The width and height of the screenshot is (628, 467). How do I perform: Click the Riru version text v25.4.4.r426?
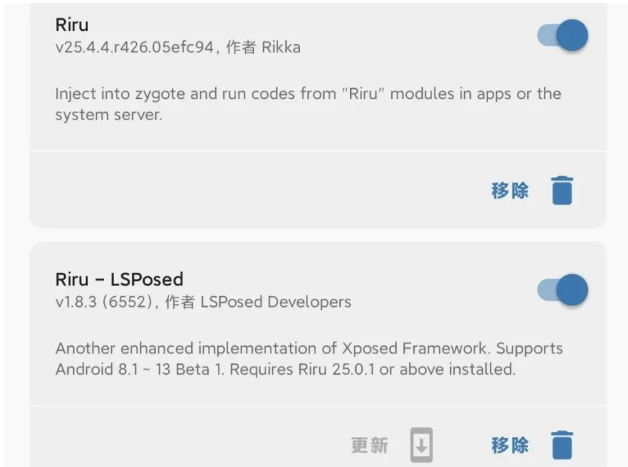tap(134, 47)
